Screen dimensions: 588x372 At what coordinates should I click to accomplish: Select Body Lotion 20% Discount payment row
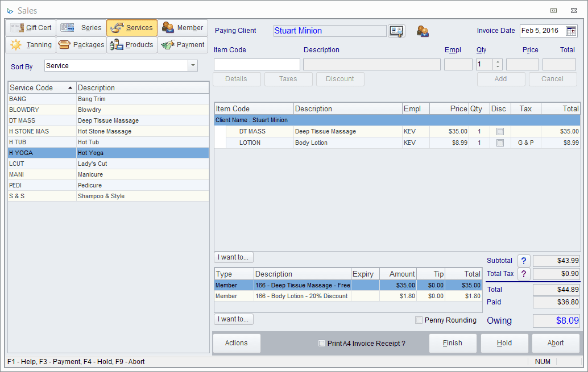pos(348,296)
